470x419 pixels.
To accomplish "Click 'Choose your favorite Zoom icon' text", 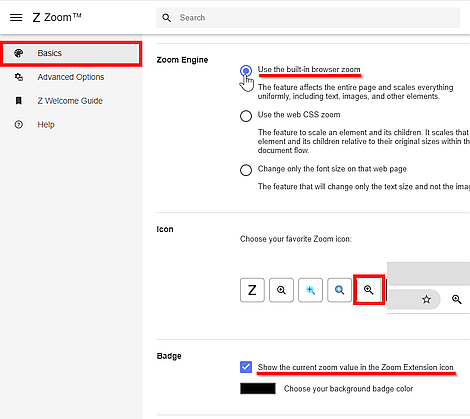I will pos(296,239).
